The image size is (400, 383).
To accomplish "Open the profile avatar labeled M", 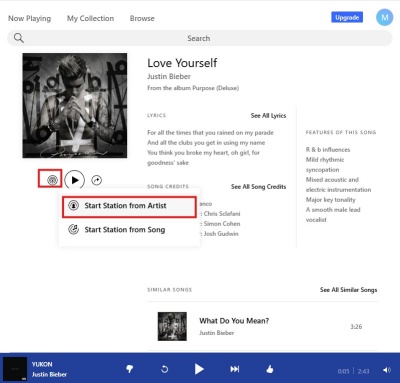I will tap(385, 17).
